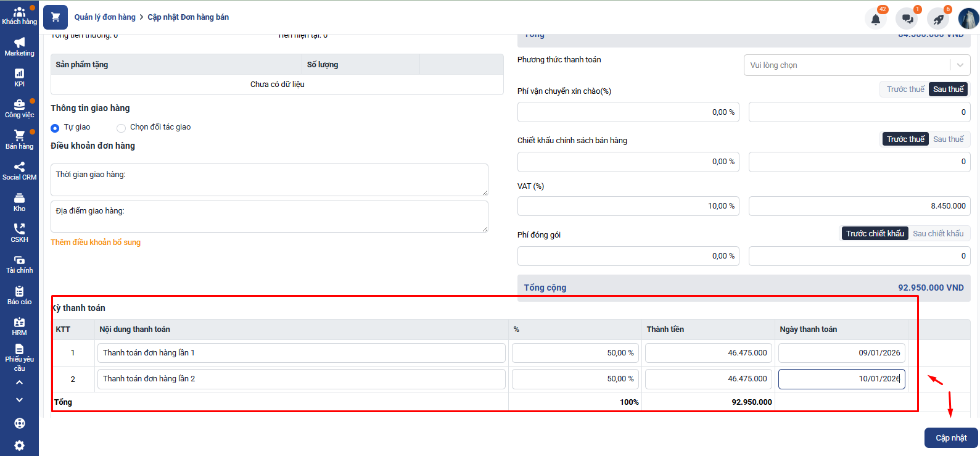
Task: Open the KPI module in sidebar
Action: pos(19,78)
